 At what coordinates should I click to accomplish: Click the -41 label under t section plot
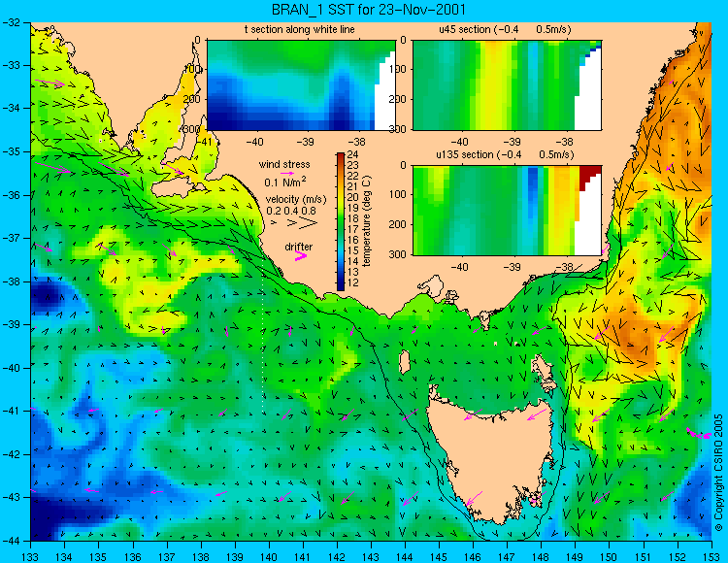(x=203, y=141)
